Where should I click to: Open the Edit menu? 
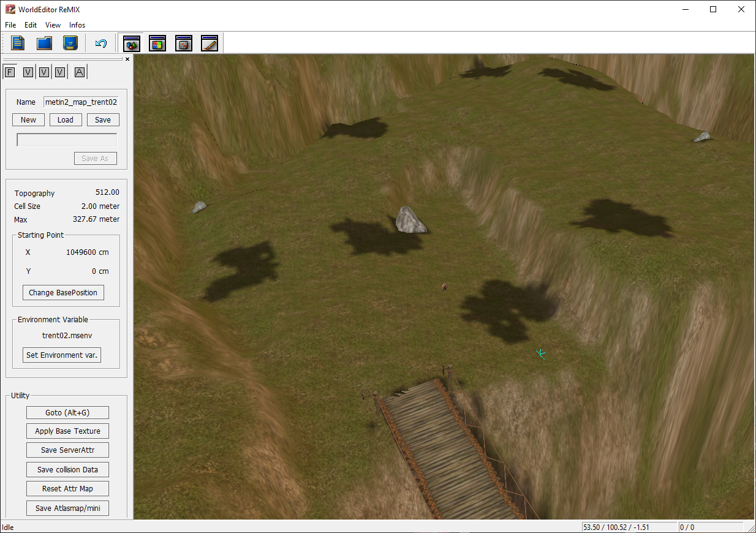pos(31,25)
